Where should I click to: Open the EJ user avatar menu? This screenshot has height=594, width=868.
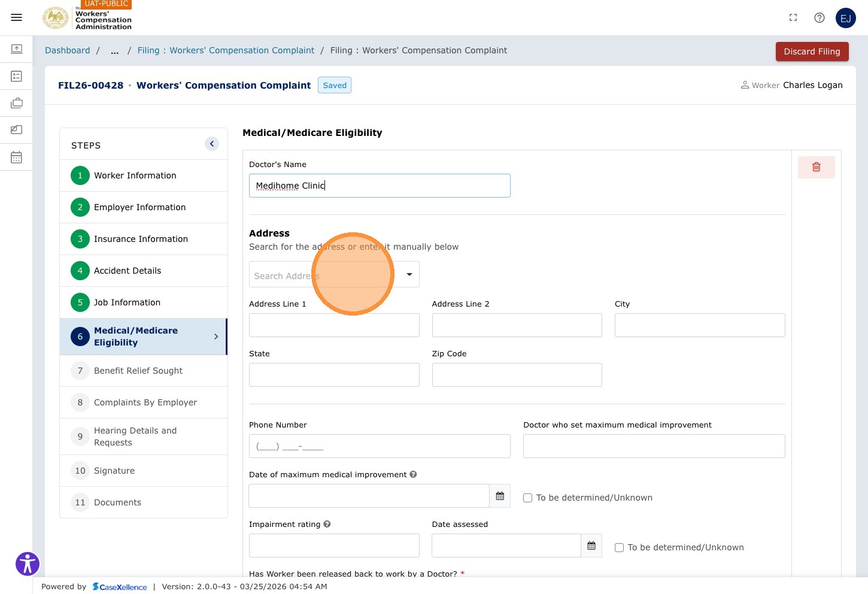(846, 18)
